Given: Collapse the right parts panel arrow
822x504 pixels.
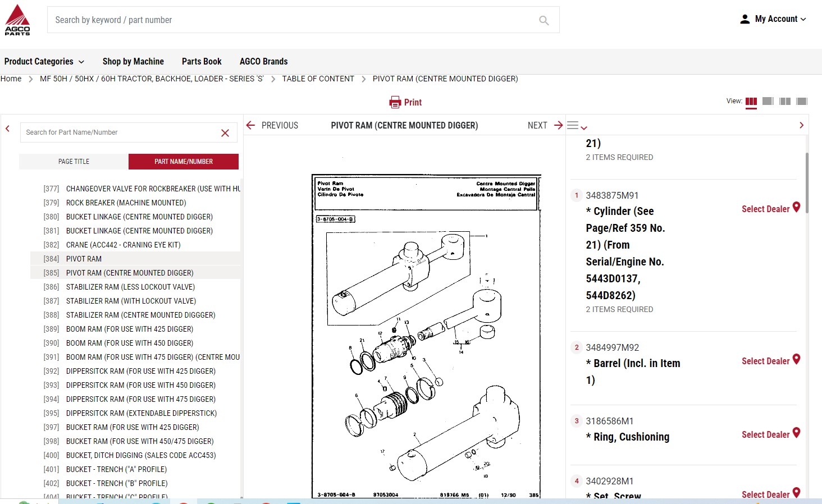Looking at the screenshot, I should pyautogui.click(x=801, y=125).
